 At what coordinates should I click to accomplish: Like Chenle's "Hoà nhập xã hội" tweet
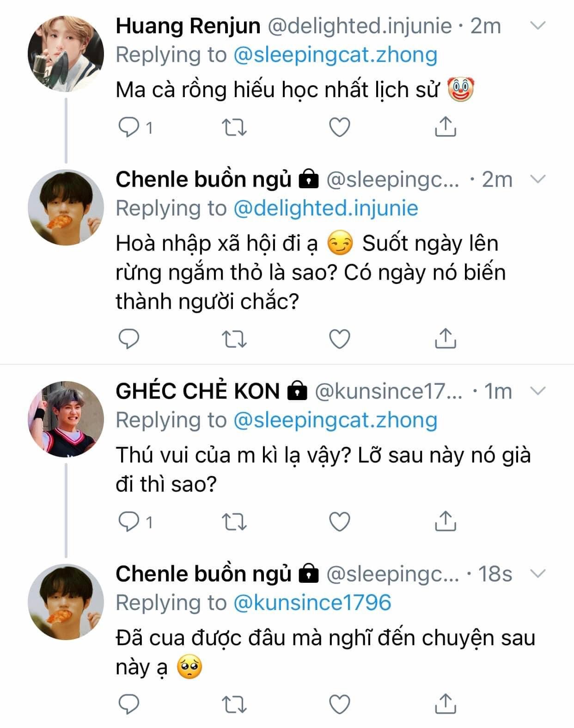pyautogui.click(x=339, y=339)
